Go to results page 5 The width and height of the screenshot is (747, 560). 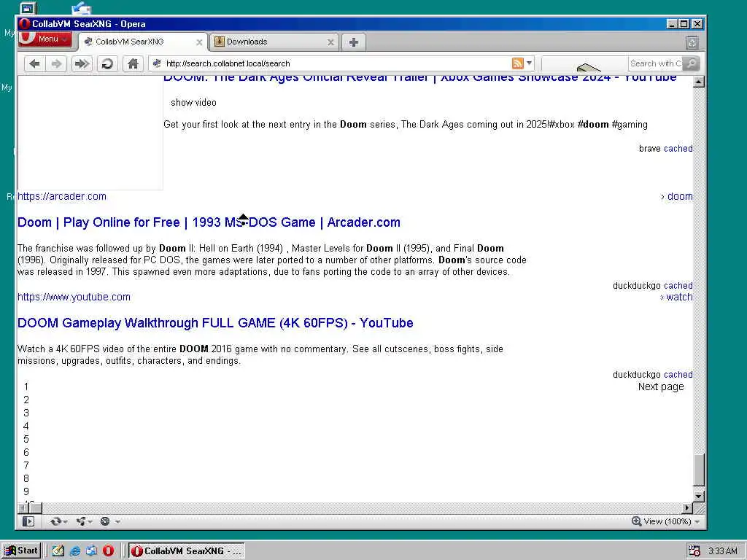pyautogui.click(x=26, y=439)
